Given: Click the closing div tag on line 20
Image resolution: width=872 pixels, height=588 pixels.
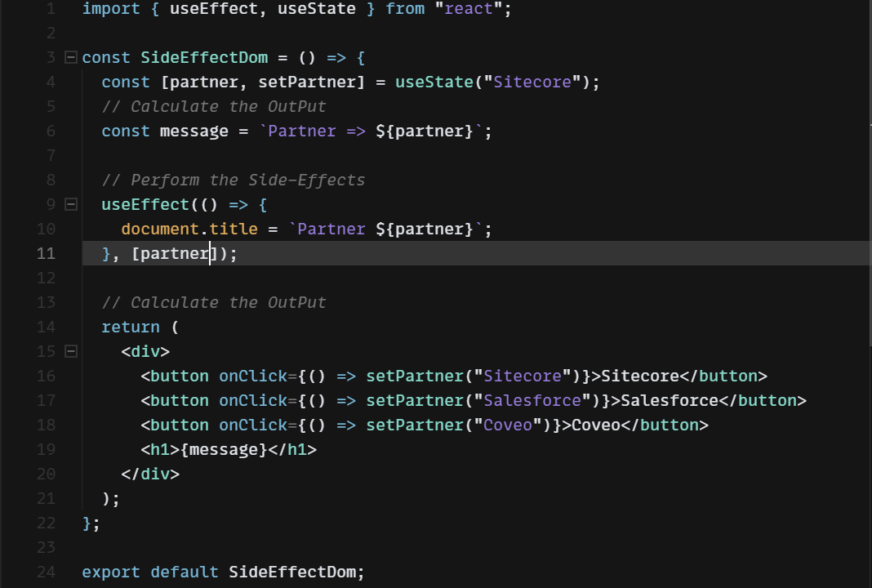Looking at the screenshot, I should point(150,474).
